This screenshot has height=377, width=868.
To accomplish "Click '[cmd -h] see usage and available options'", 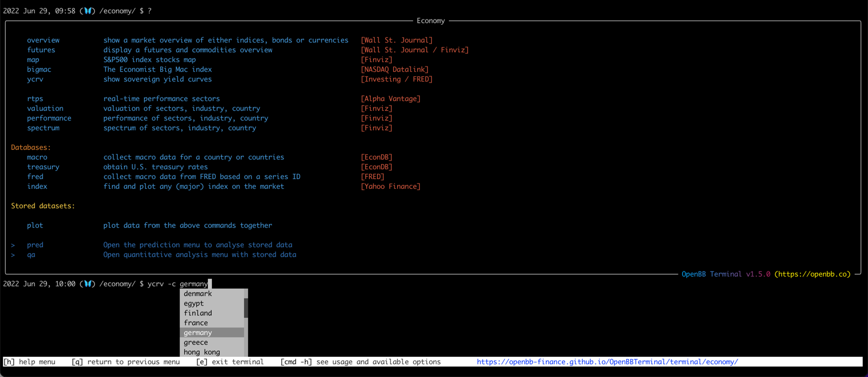I will point(361,362).
